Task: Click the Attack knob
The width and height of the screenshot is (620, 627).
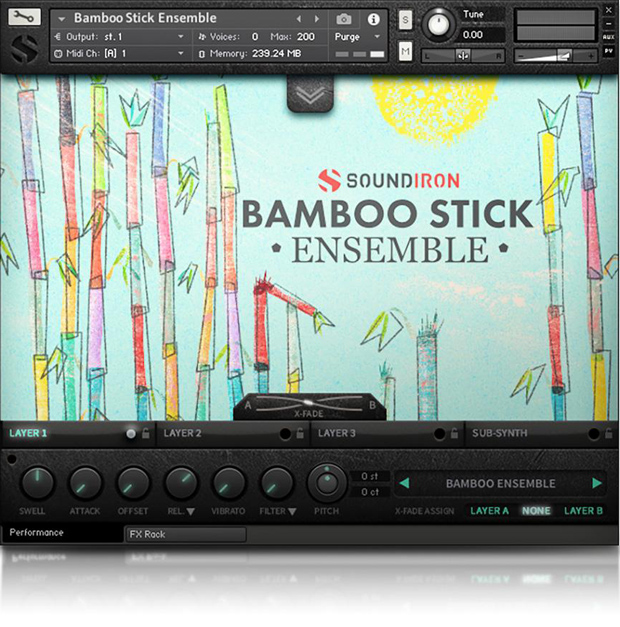Action: tap(85, 483)
